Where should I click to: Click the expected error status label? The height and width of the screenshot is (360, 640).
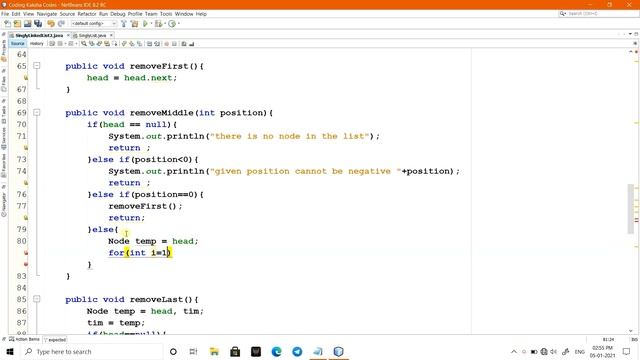pos(55,340)
